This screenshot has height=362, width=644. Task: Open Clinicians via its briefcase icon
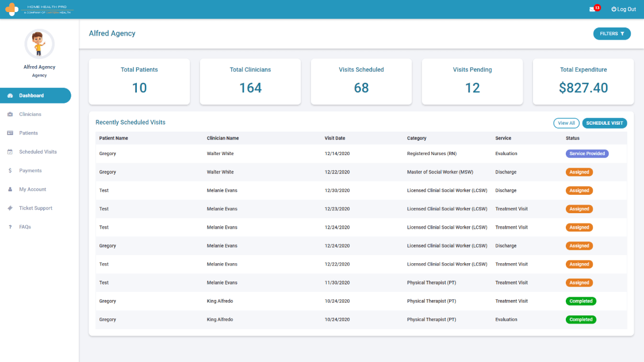10,114
